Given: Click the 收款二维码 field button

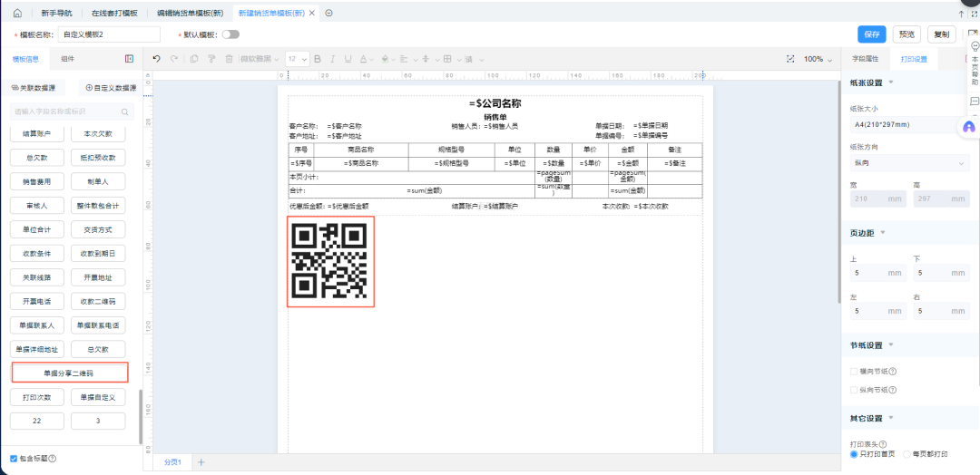Looking at the screenshot, I should tap(98, 302).
